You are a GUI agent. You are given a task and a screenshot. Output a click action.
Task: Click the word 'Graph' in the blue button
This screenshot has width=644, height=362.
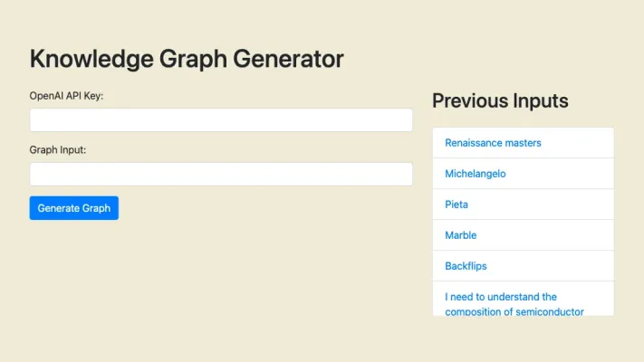pos(96,208)
